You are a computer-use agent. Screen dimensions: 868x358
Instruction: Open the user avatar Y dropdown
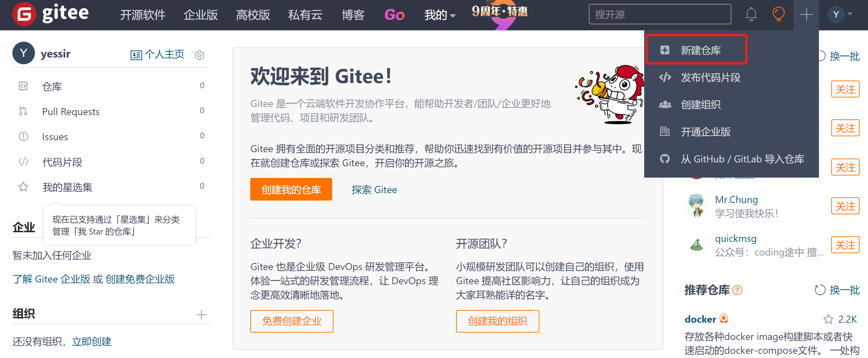[840, 14]
